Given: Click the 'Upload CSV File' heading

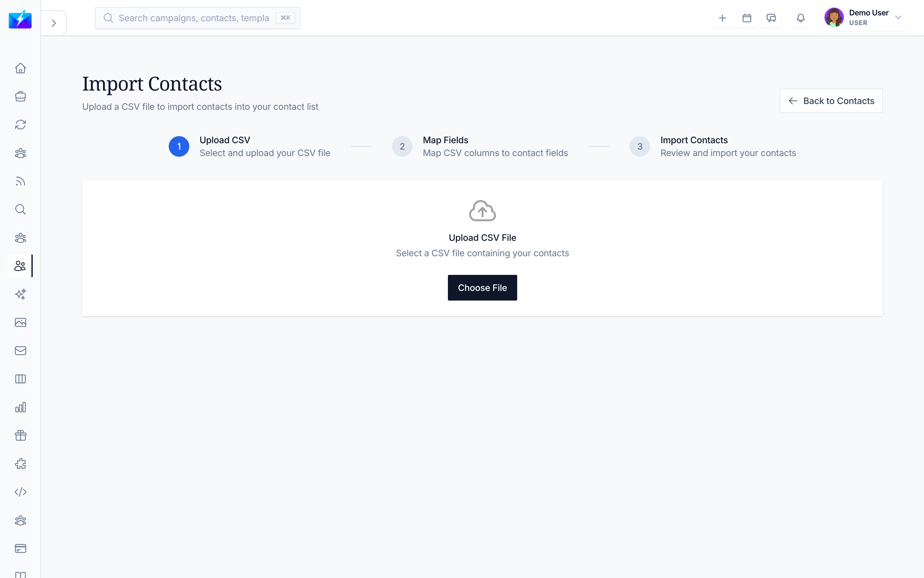Looking at the screenshot, I should [482, 238].
